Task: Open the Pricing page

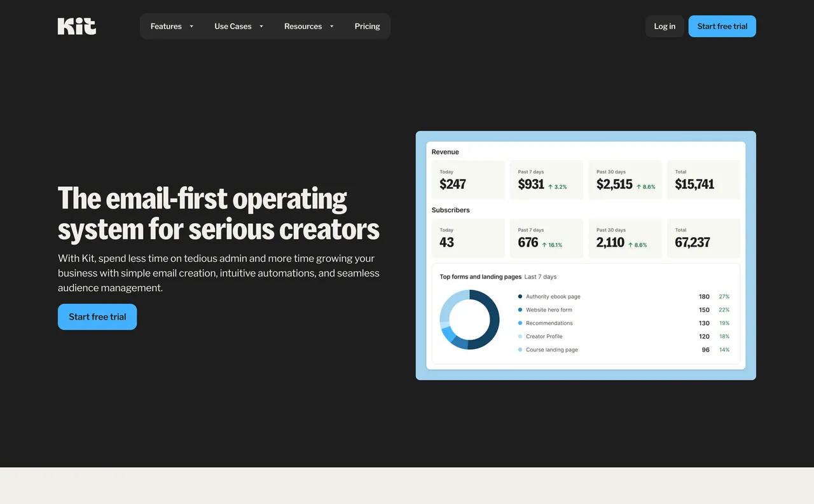Action: (x=367, y=26)
